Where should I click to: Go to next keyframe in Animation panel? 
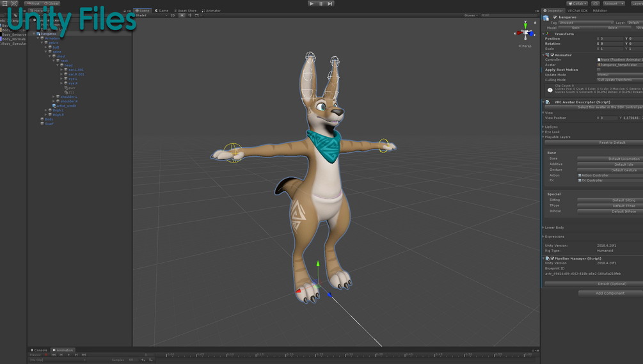pyautogui.click(x=76, y=354)
